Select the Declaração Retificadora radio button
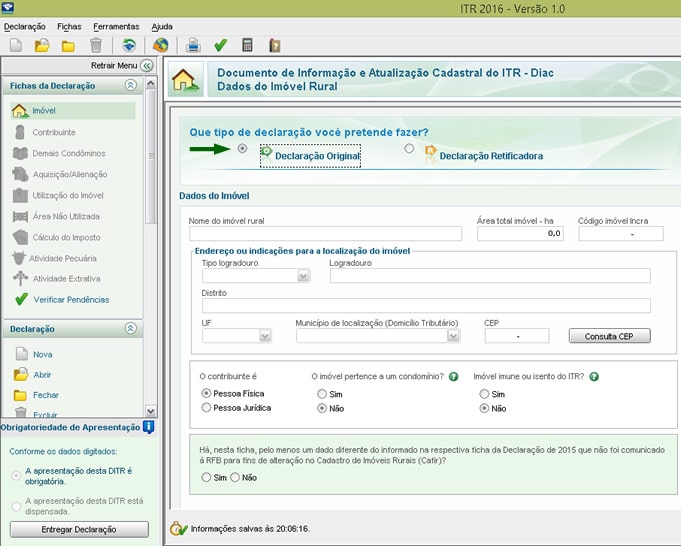 409,149
